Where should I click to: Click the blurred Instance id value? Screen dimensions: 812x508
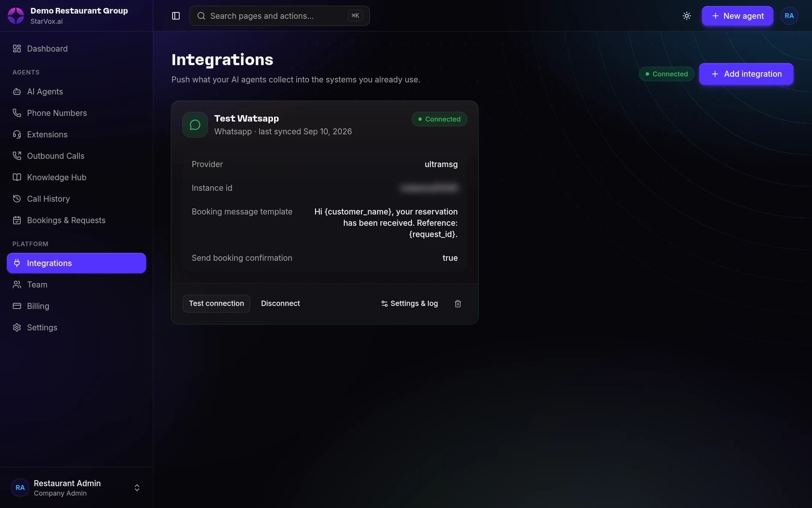click(429, 188)
